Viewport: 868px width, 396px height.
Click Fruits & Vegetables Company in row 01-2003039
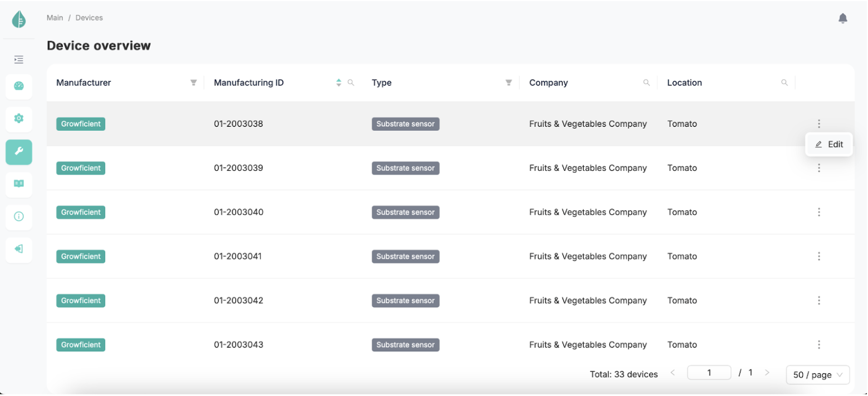tap(588, 168)
